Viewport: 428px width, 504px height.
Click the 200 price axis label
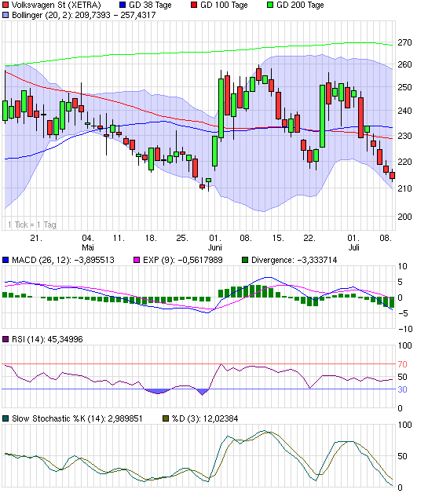[404, 217]
